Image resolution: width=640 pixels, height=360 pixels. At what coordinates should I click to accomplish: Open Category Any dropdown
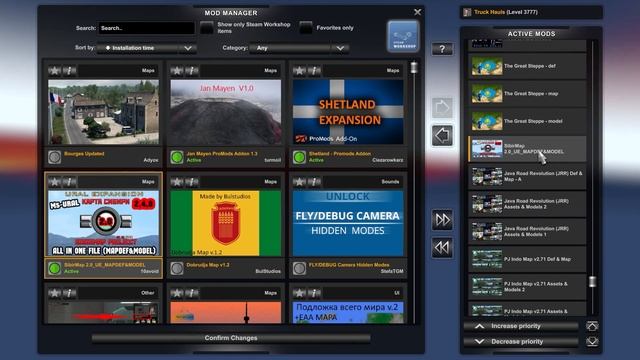[299, 48]
